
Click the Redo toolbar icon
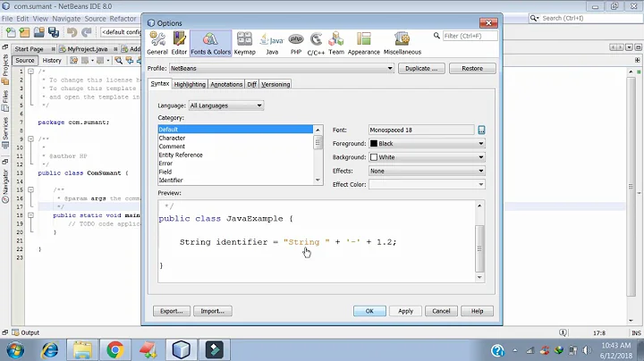point(86,32)
